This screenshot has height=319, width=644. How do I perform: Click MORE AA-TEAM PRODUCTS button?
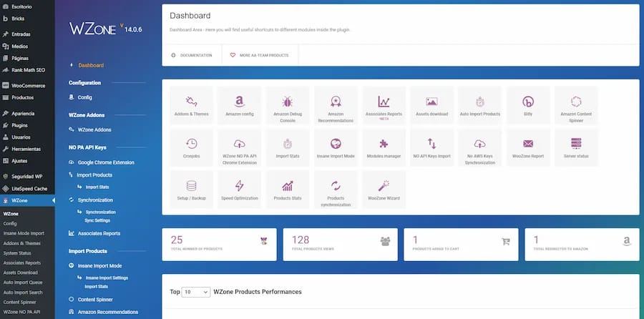click(x=260, y=55)
